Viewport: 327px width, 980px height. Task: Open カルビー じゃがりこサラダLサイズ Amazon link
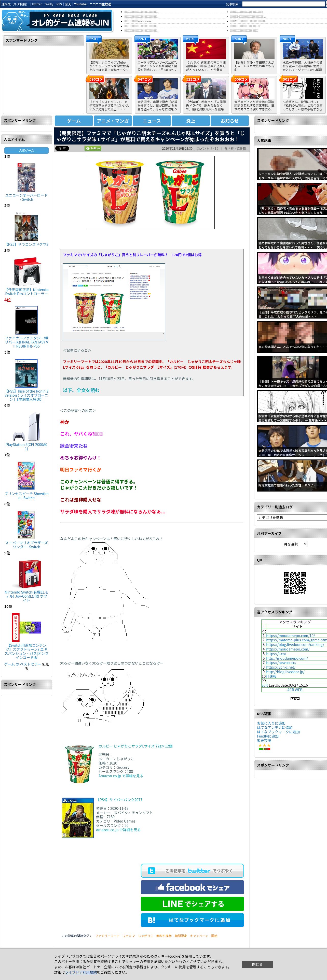coord(135,746)
